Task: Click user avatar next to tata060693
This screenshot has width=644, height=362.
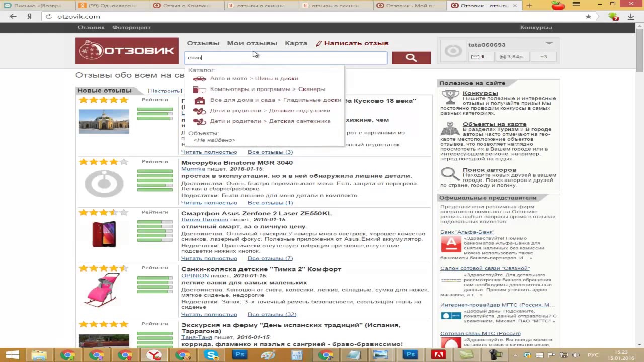Action: point(453,51)
